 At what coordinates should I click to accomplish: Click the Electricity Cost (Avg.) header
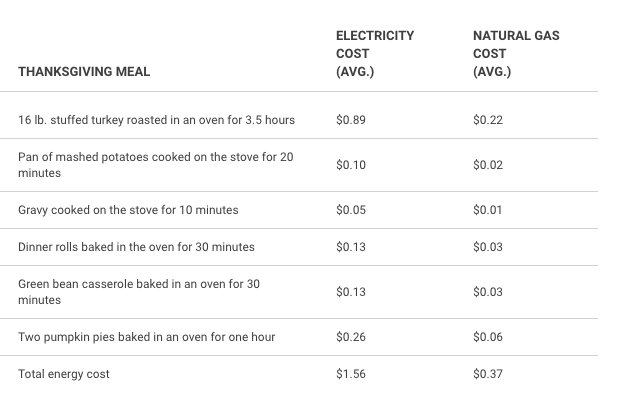pos(374,53)
